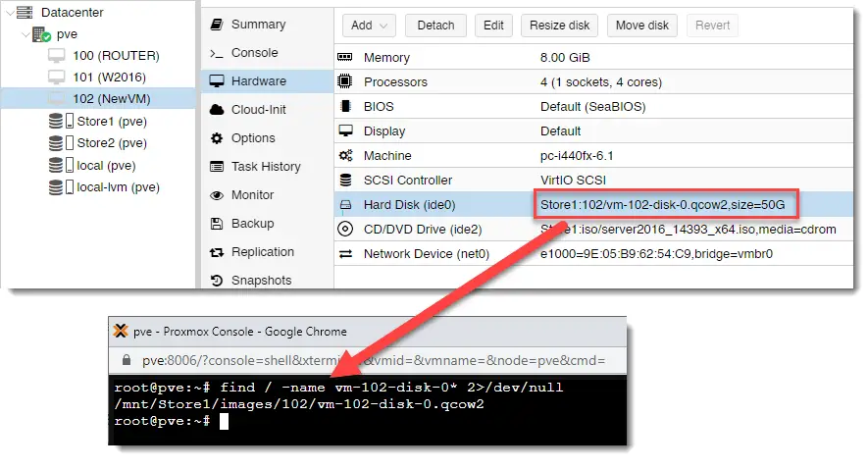Screen dimensions: 868x469
Task: Click the SCSI Controller database icon
Action: pyautogui.click(x=345, y=180)
